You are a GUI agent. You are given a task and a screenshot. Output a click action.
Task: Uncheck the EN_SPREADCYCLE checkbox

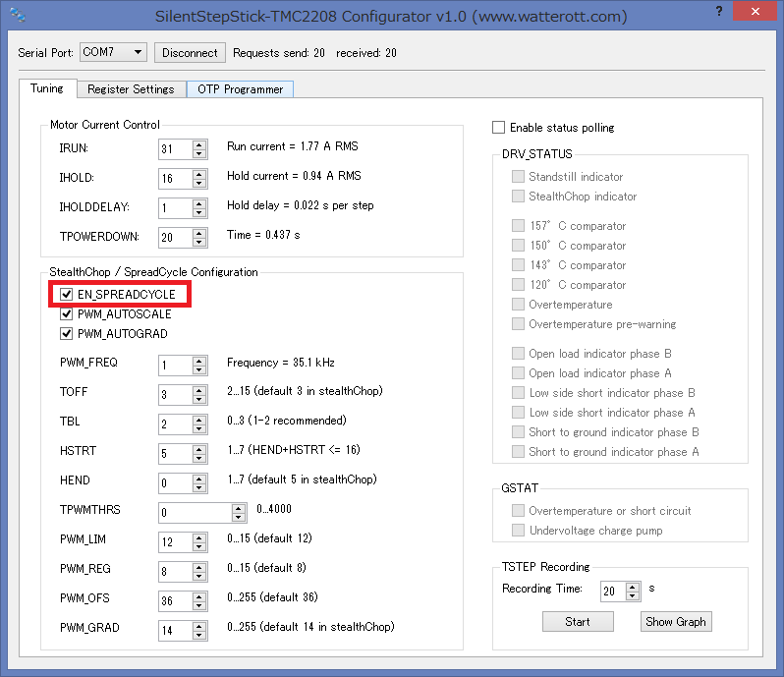point(66,294)
